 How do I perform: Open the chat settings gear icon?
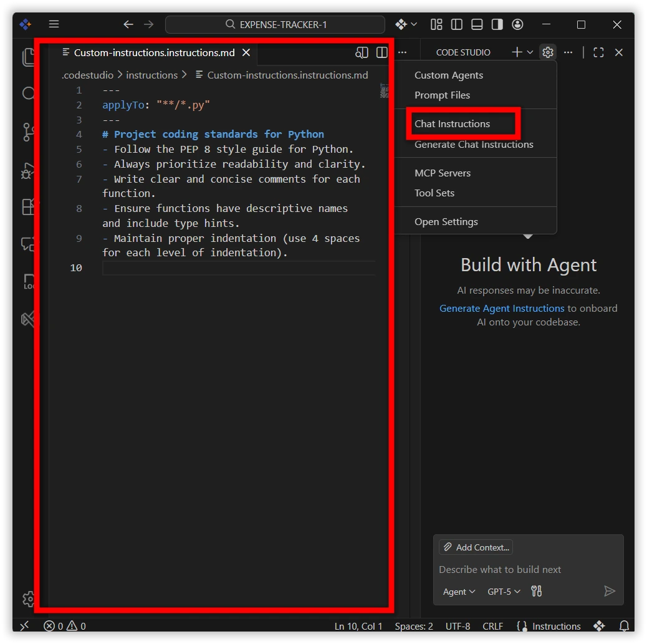click(547, 52)
